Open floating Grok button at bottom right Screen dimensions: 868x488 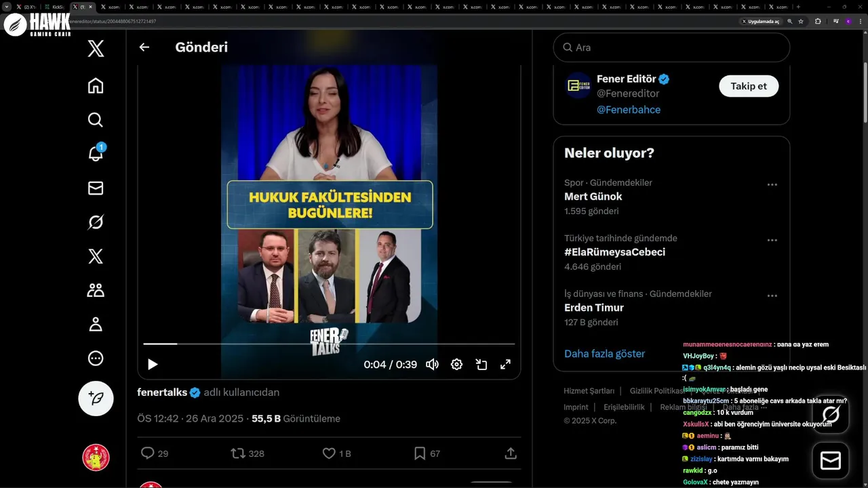(831, 414)
